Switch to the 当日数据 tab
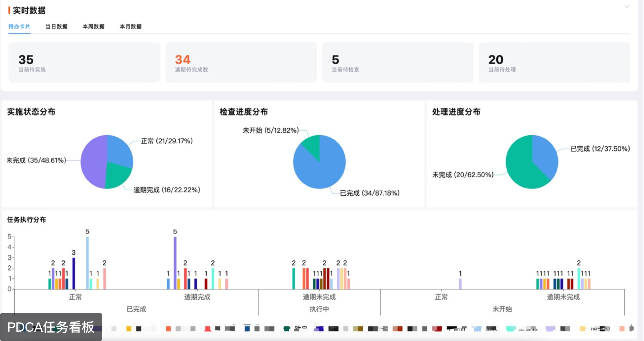 click(56, 26)
